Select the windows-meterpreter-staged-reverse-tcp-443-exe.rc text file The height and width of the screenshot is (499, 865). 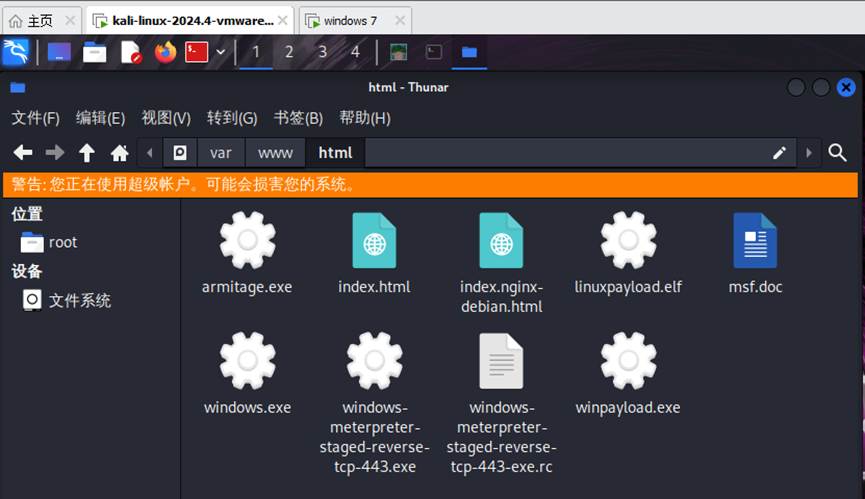(501, 404)
